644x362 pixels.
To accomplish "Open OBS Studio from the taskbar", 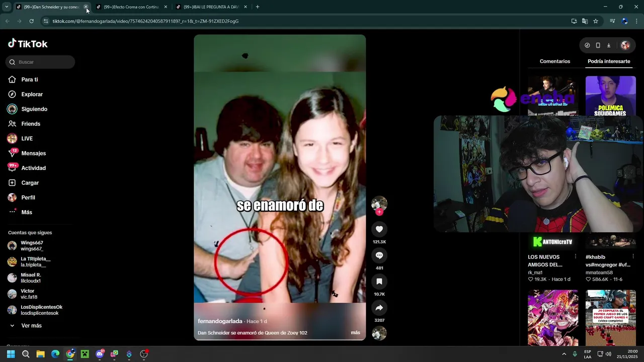I will [144, 354].
